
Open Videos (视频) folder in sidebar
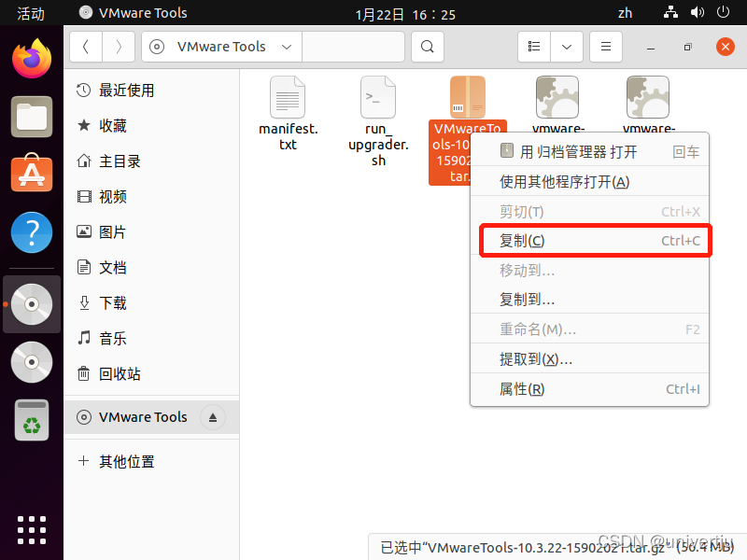(x=151, y=197)
